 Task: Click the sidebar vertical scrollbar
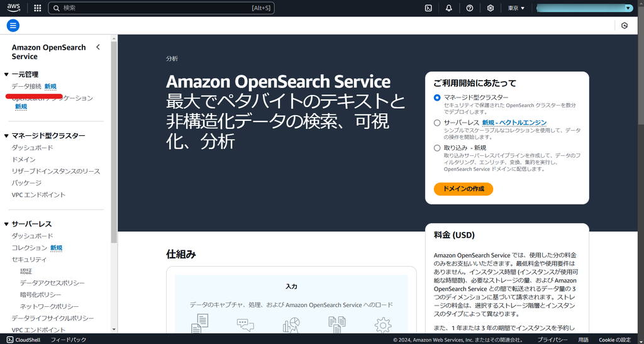click(114, 141)
